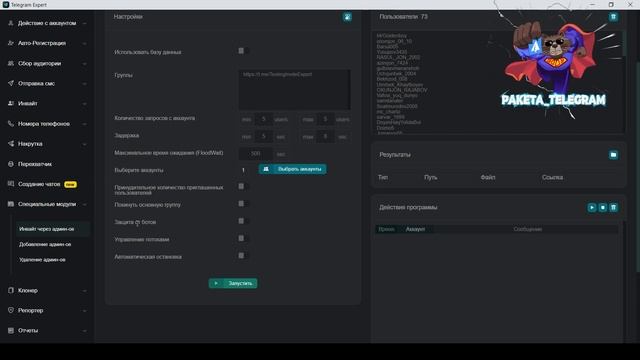Screen dimensions: 640x360
Task: Click the Аккаунт column header in actions log
Action: [x=415, y=229]
